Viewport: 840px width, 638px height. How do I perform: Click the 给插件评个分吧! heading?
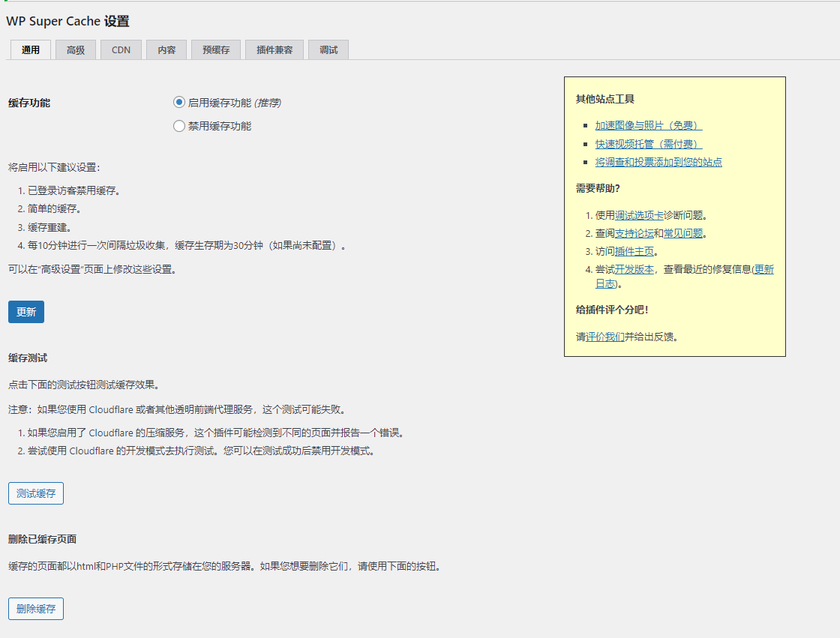tap(612, 310)
